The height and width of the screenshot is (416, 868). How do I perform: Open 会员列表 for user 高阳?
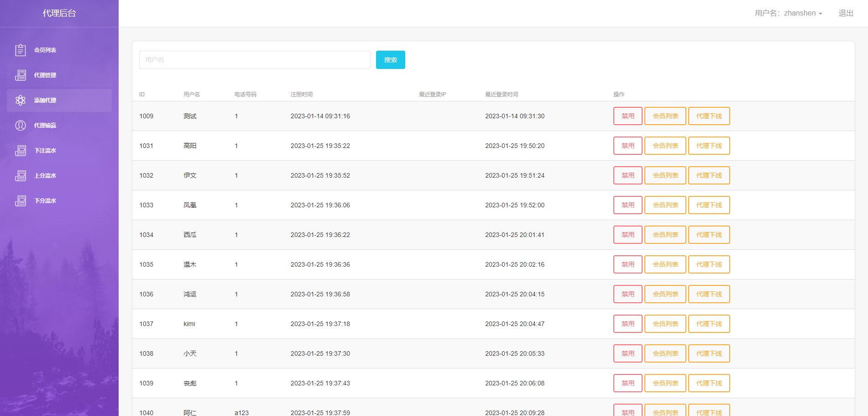(665, 146)
